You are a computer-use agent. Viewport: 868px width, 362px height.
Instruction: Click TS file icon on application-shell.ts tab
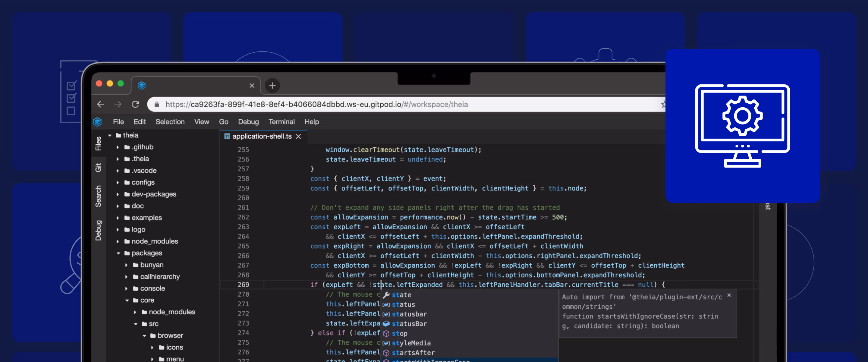(x=228, y=136)
